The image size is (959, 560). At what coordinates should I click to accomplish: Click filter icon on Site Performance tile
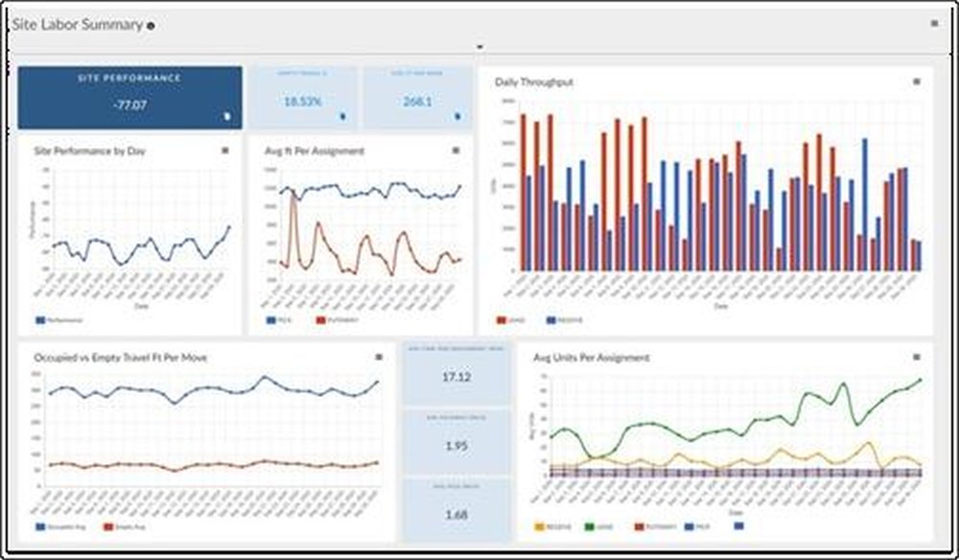pyautogui.click(x=227, y=116)
